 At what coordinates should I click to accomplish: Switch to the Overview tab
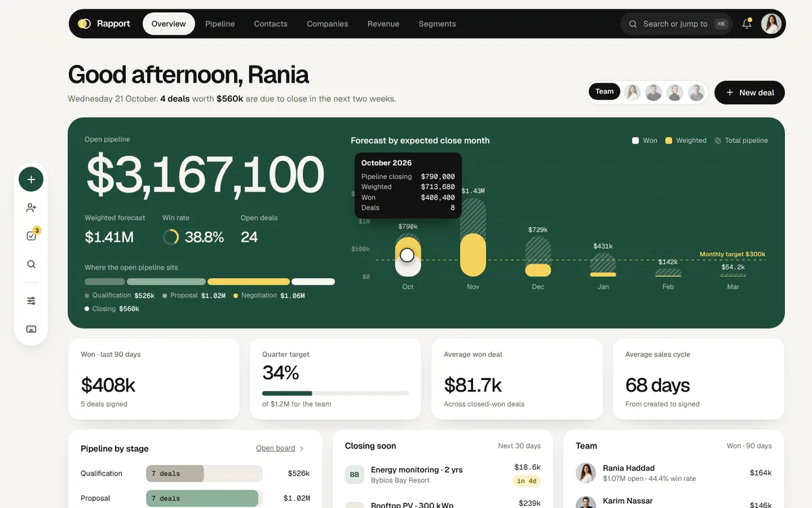coord(168,24)
